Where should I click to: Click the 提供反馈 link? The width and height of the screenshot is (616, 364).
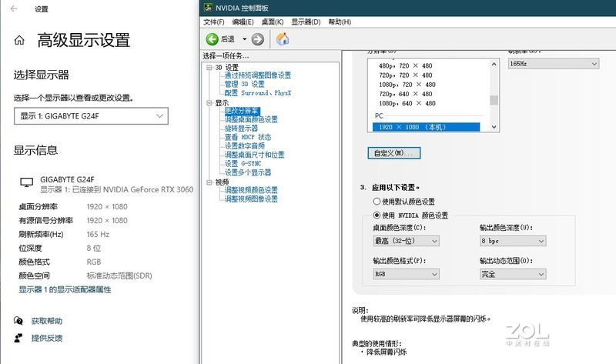click(47, 338)
